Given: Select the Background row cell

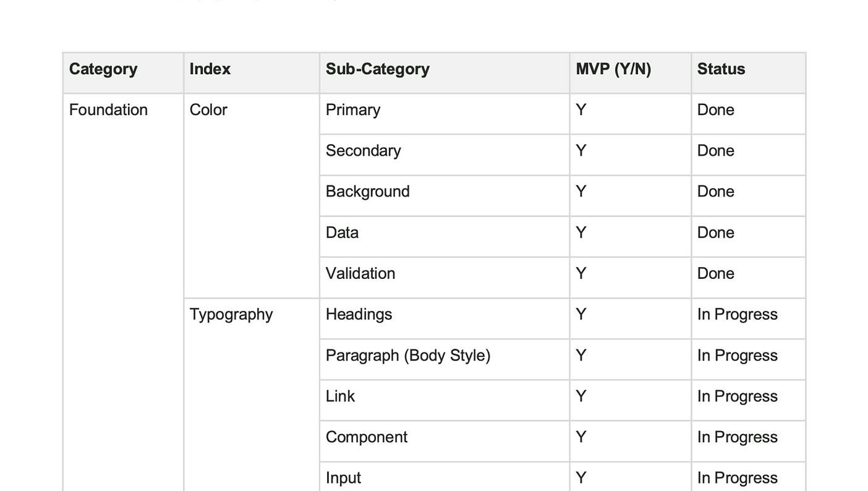Looking at the screenshot, I should click(445, 195).
